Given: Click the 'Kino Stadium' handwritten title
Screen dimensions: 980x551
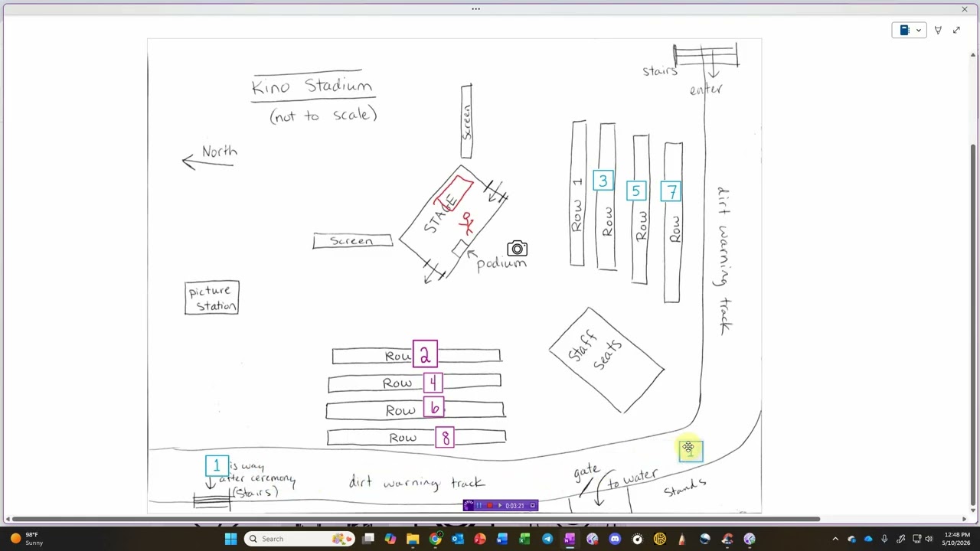Looking at the screenshot, I should click(x=312, y=86).
